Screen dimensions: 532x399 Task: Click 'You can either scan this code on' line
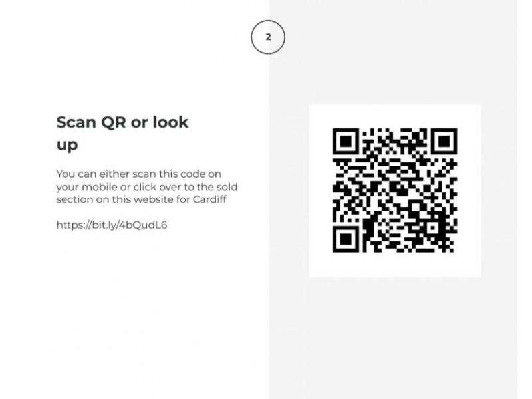[x=139, y=174]
